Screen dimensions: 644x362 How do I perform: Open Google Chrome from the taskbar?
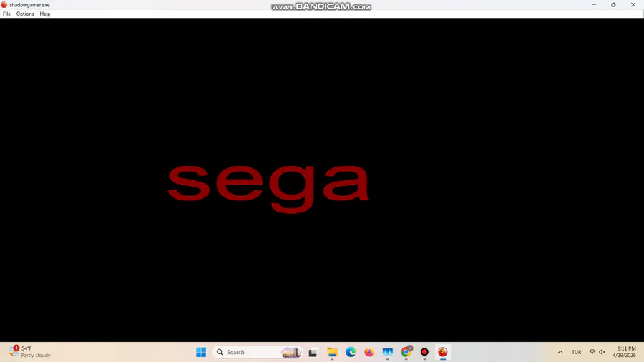pos(406,352)
